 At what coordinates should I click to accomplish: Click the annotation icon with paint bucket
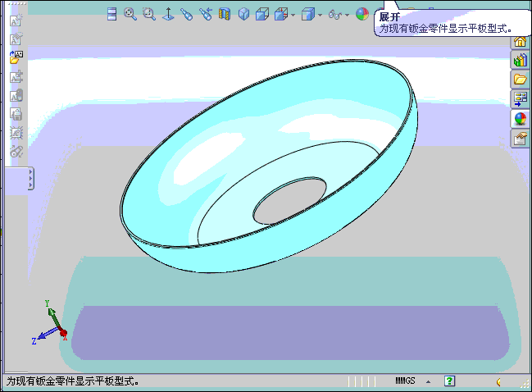pos(16,95)
